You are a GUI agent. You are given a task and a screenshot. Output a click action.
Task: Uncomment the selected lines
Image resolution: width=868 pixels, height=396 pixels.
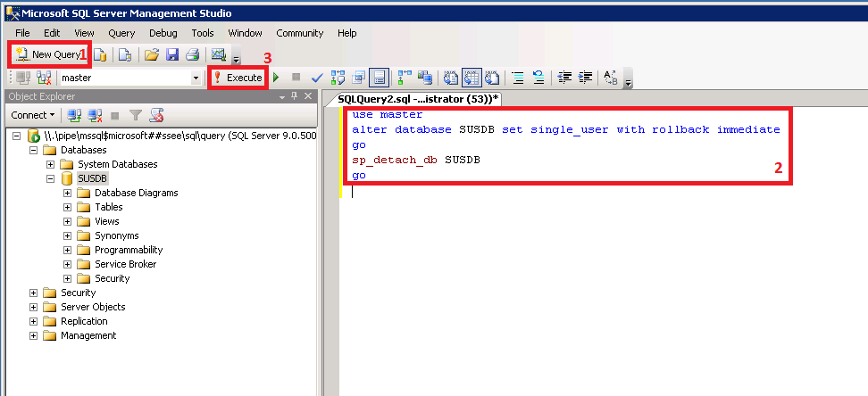[x=538, y=78]
